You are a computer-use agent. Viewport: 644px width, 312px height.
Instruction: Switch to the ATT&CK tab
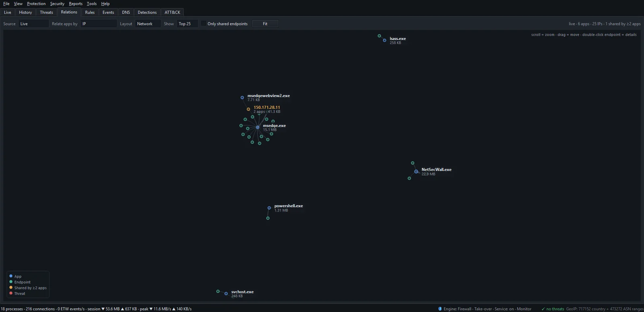[x=172, y=12]
